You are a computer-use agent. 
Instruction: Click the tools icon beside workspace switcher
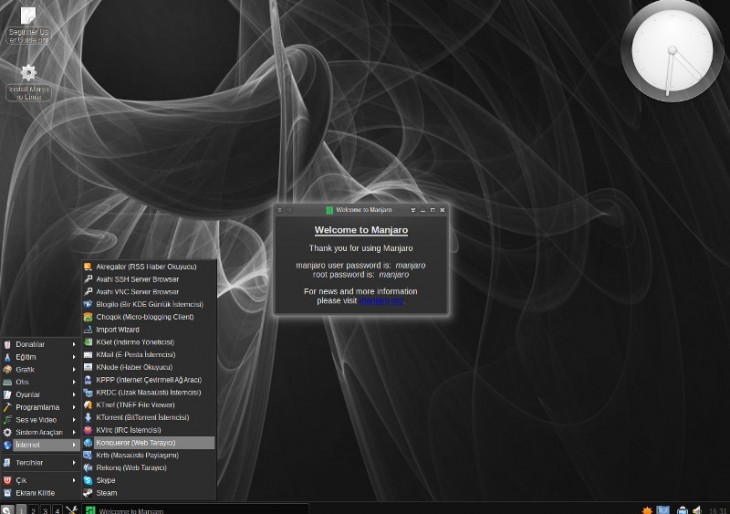(x=71, y=510)
